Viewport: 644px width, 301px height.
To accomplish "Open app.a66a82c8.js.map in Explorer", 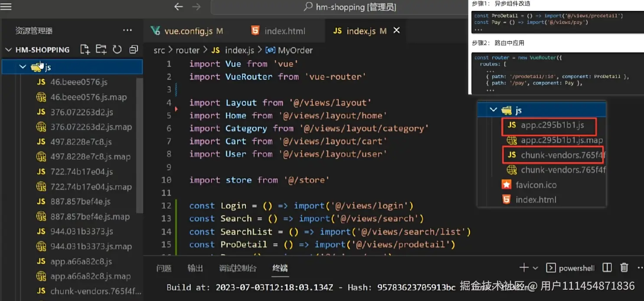I will point(83,276).
